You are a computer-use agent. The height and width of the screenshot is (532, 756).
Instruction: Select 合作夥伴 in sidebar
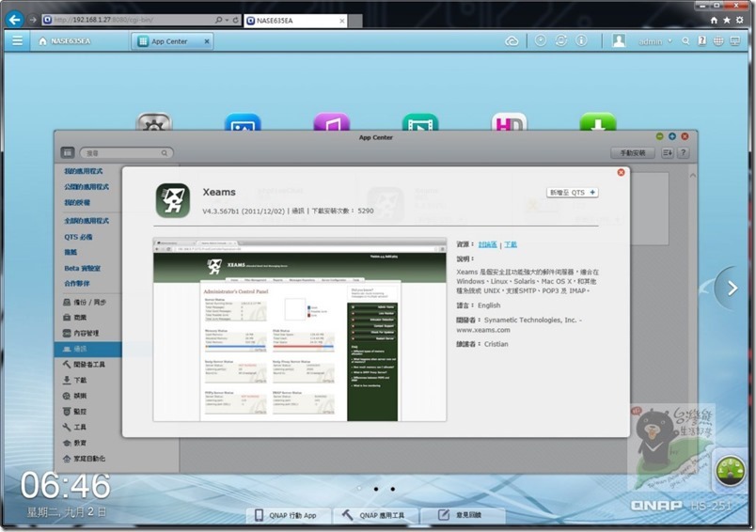[77, 283]
